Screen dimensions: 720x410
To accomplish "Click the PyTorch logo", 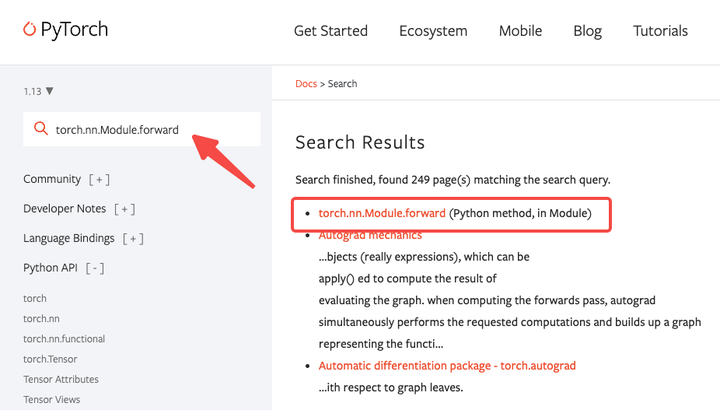I will coord(66,30).
